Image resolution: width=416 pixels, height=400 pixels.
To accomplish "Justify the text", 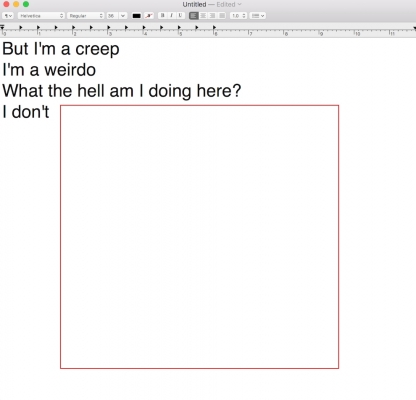I will coord(222,16).
